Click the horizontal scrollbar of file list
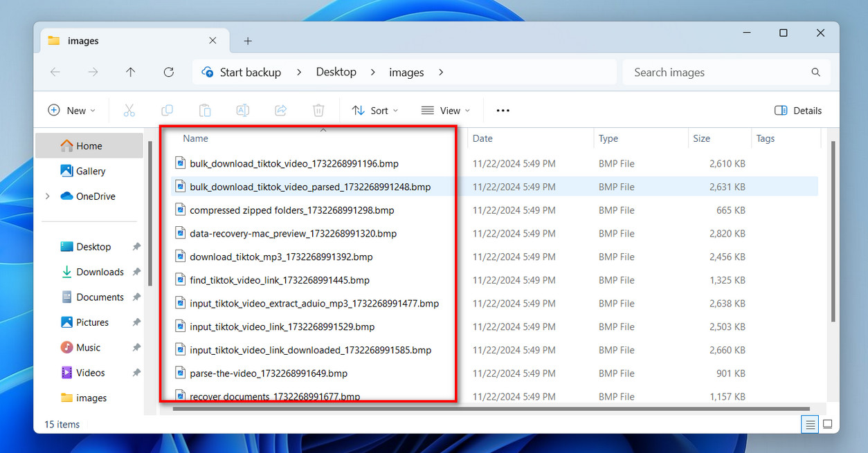Screen dimensions: 868x453 (491, 409)
